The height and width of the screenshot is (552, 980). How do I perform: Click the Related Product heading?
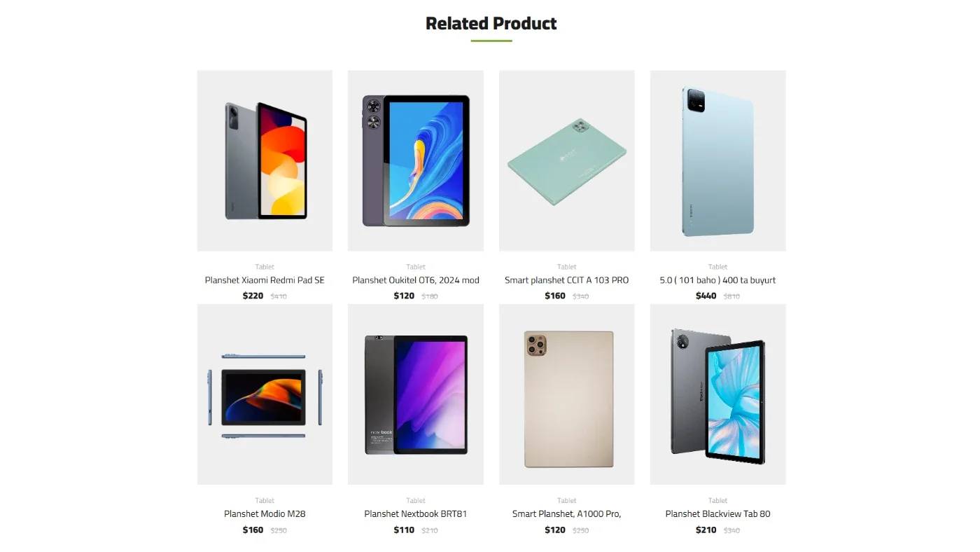[491, 23]
